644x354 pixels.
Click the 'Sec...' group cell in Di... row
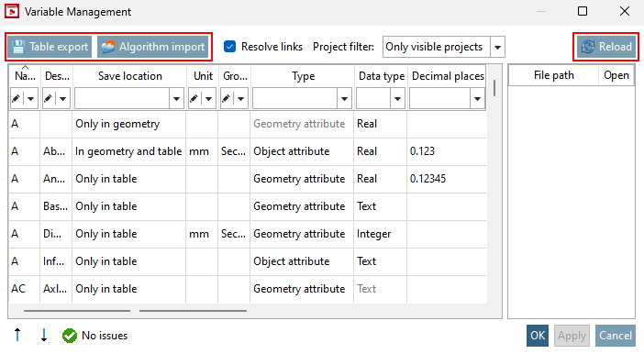(x=234, y=234)
